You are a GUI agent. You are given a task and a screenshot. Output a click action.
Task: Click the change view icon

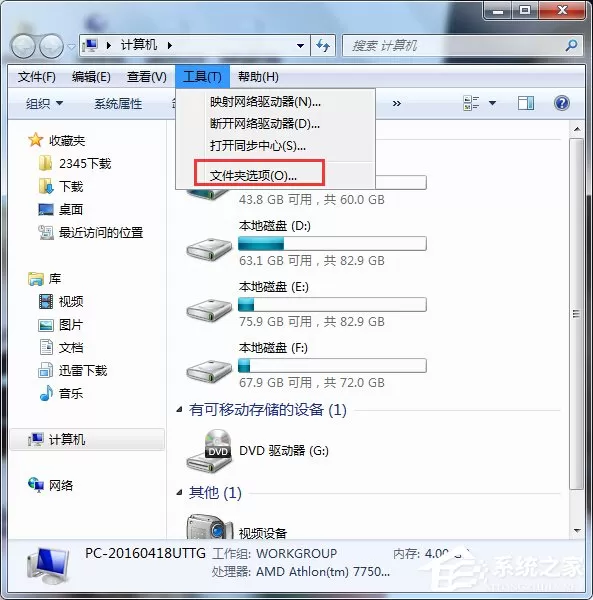tap(471, 103)
